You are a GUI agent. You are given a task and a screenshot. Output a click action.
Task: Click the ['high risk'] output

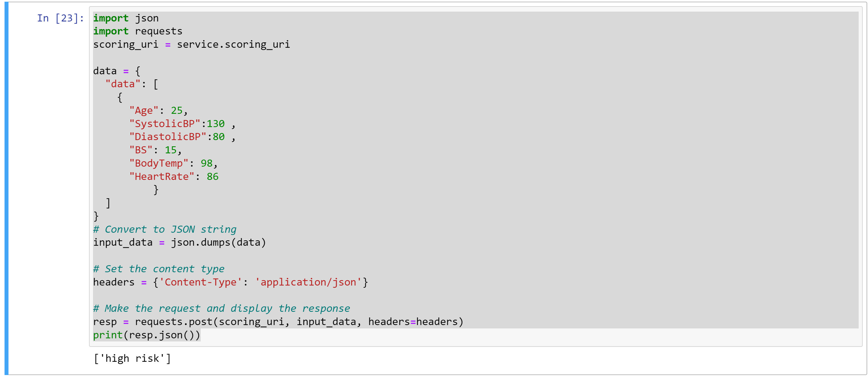[x=132, y=359]
